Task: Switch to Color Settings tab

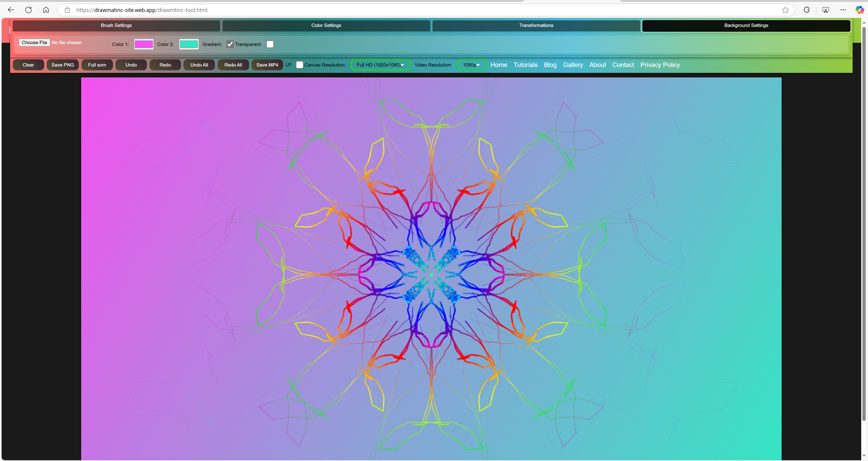Action: [x=326, y=26]
